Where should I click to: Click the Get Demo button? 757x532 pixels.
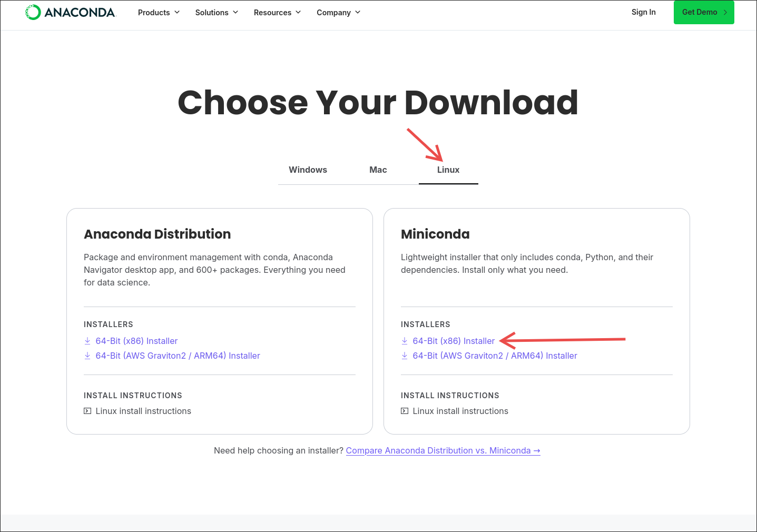pos(704,12)
